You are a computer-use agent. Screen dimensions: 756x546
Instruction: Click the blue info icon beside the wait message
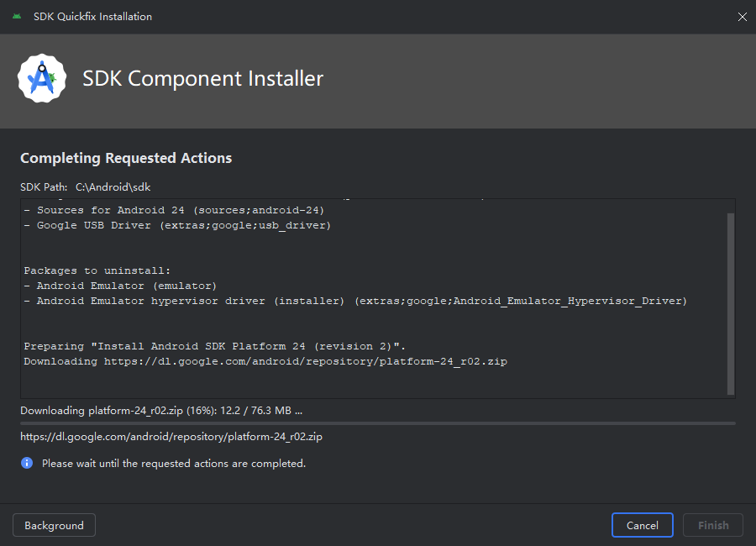point(27,463)
